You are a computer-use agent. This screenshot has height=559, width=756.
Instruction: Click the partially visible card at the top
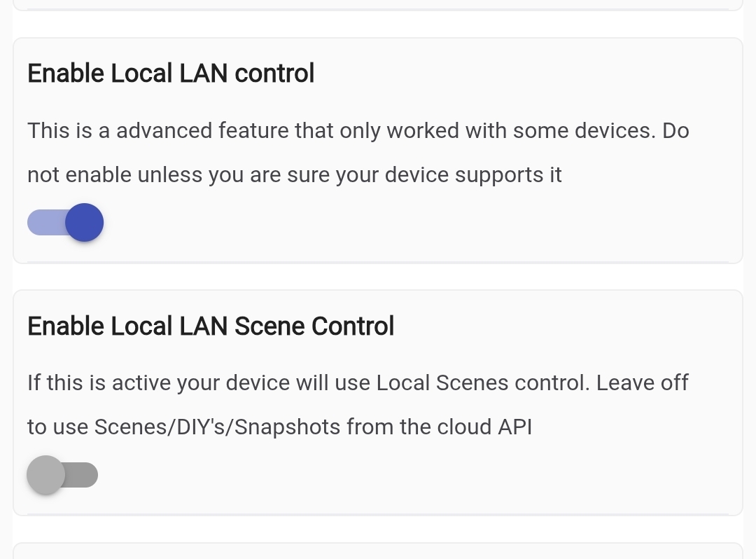(378, 4)
